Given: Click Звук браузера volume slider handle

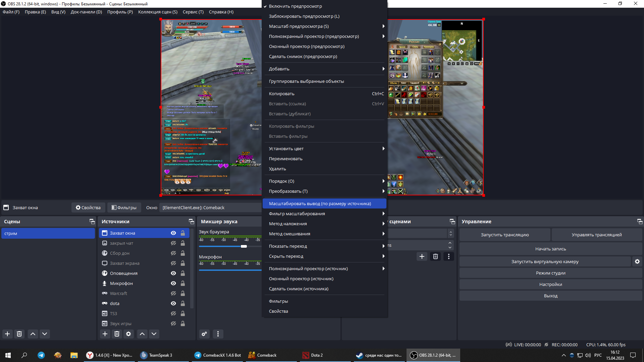Looking at the screenshot, I should [x=244, y=246].
